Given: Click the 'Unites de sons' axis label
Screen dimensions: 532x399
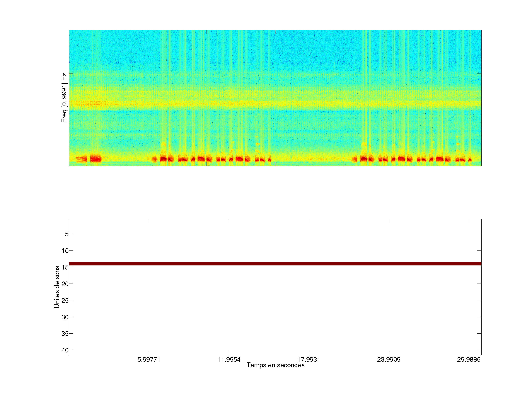Looking at the screenshot, I should coord(57,287).
